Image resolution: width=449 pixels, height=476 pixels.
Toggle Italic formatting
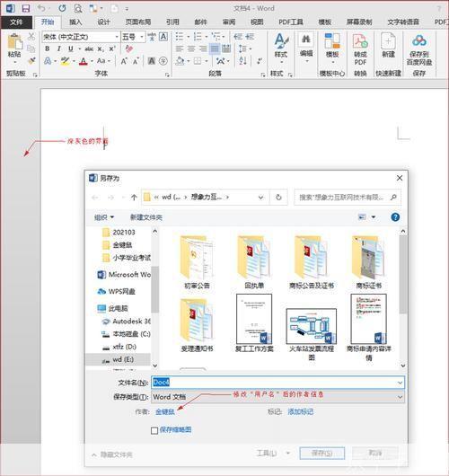pos(59,48)
